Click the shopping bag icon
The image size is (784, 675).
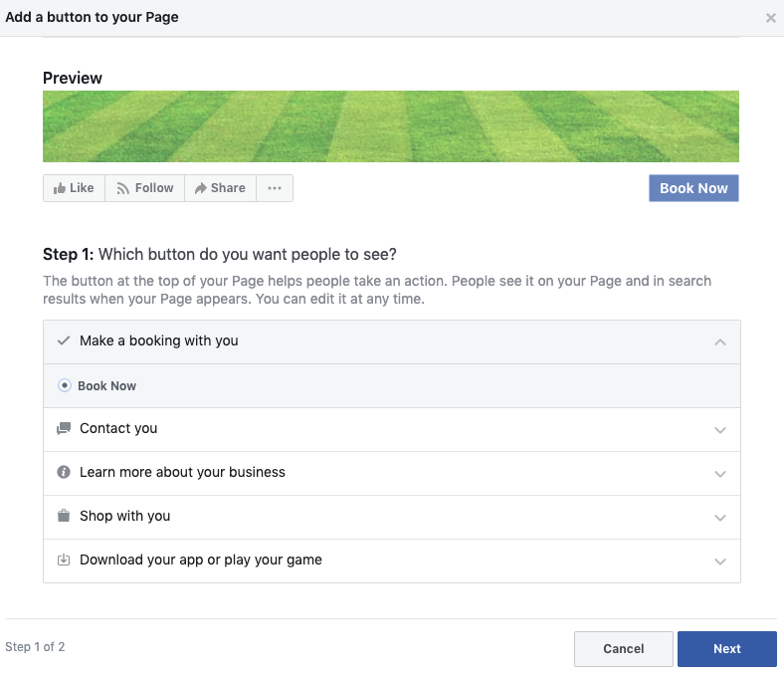click(64, 516)
